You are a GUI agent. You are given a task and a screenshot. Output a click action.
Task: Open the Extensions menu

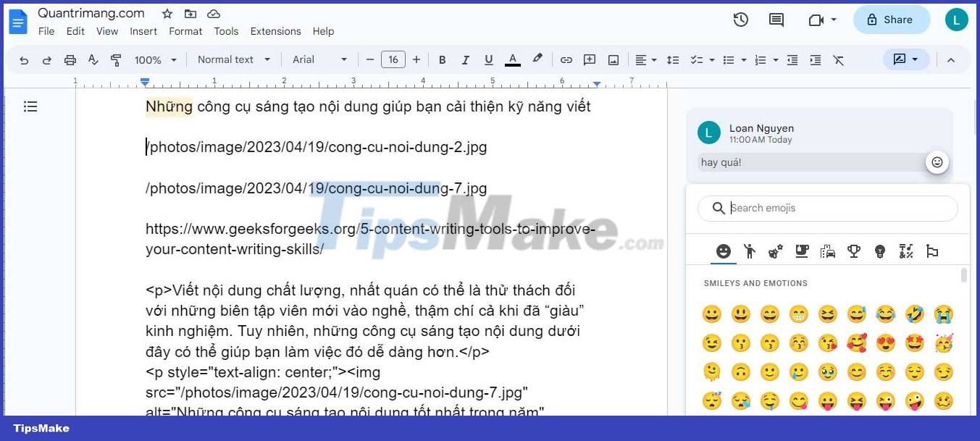[275, 31]
